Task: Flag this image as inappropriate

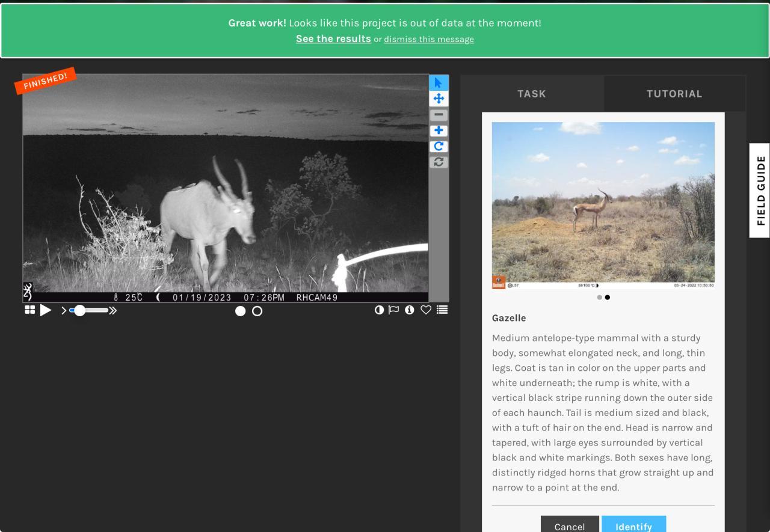Action: (394, 310)
